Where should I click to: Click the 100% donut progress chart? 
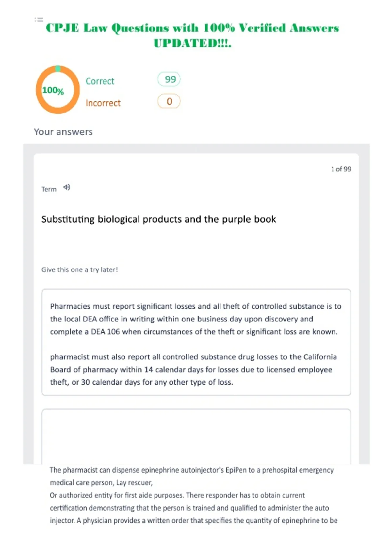click(57, 90)
